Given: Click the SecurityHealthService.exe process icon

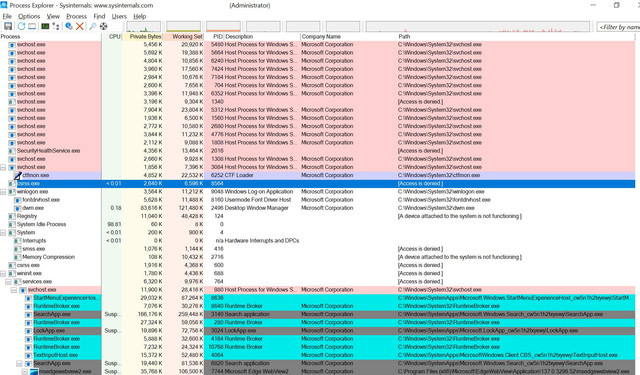Looking at the screenshot, I should click(12, 151).
